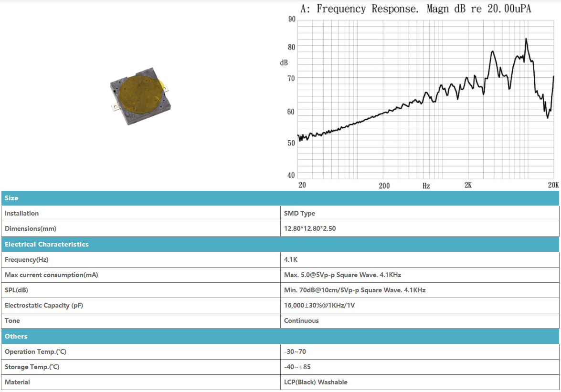Select 'Max. 5.0@5Vp-p Square Wave. 4.1KHz' value

coord(342,275)
